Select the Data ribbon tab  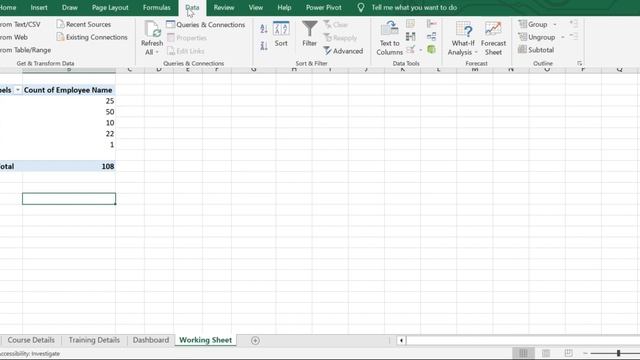tap(192, 8)
